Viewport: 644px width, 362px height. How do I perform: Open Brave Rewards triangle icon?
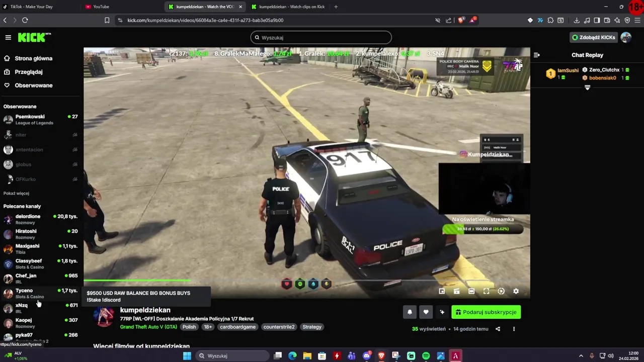(473, 20)
